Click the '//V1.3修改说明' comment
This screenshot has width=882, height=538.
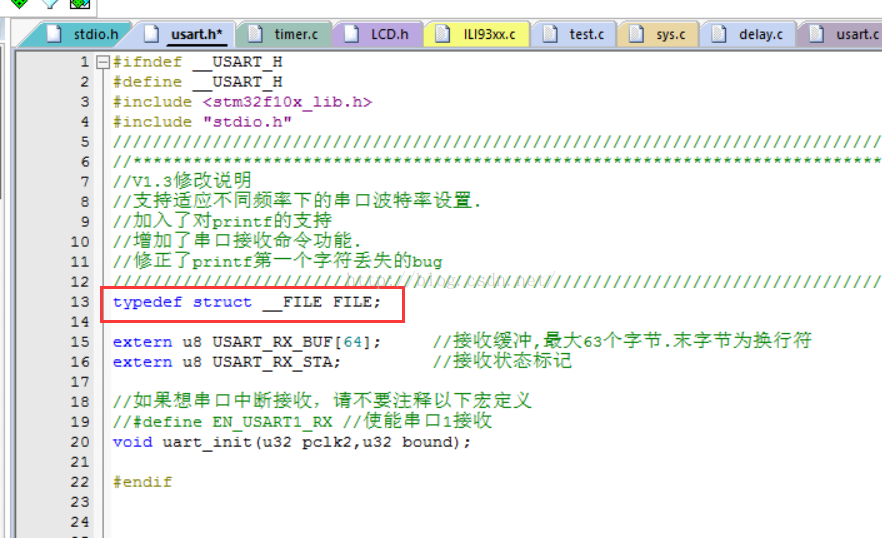[x=182, y=181]
